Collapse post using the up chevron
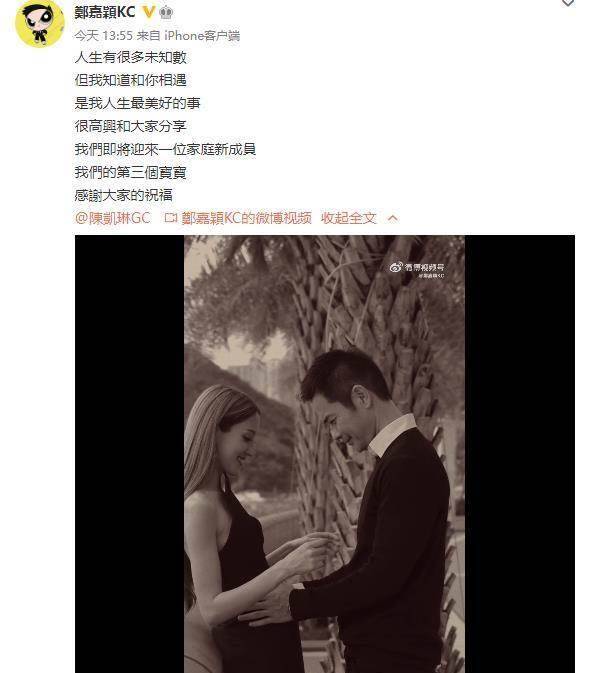The height and width of the screenshot is (673, 592). pyautogui.click(x=392, y=218)
